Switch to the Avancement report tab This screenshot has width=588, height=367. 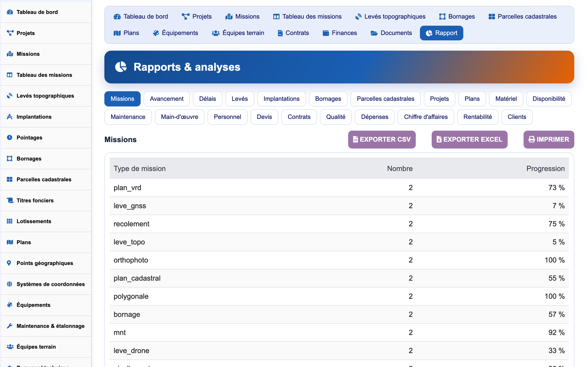coord(166,99)
